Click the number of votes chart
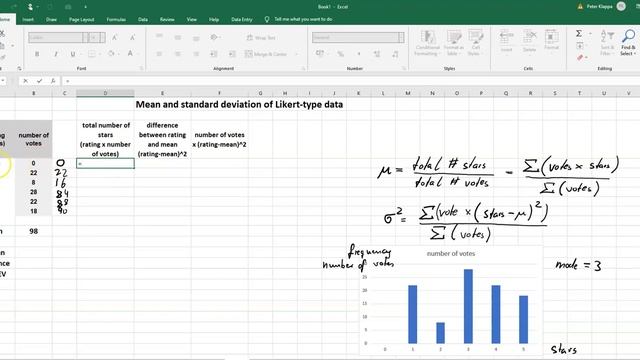 [451, 300]
